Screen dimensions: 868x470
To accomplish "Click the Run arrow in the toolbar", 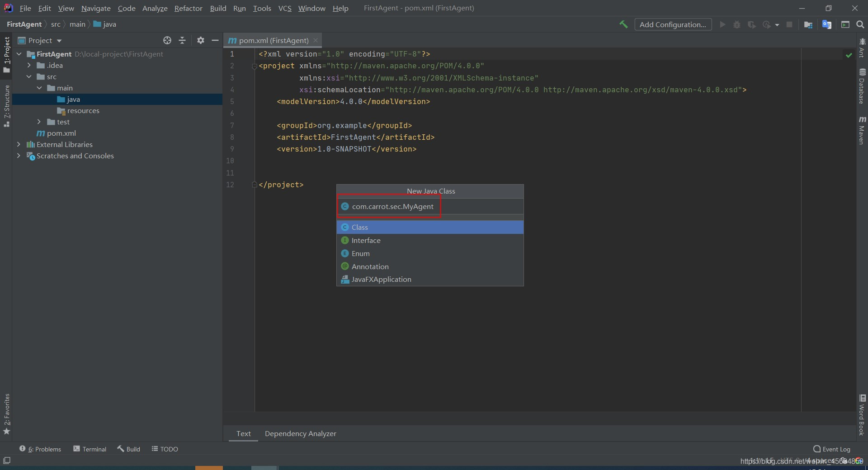I will coord(722,24).
